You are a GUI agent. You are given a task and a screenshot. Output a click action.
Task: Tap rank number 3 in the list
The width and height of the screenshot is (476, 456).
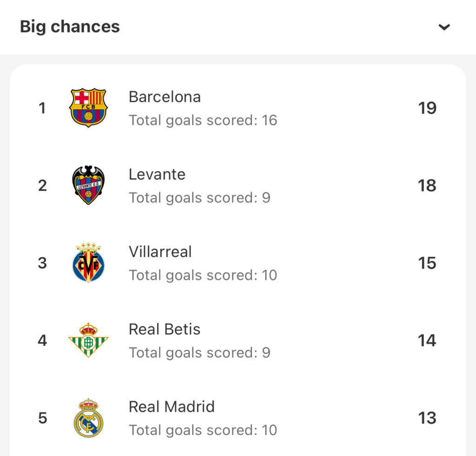(42, 263)
